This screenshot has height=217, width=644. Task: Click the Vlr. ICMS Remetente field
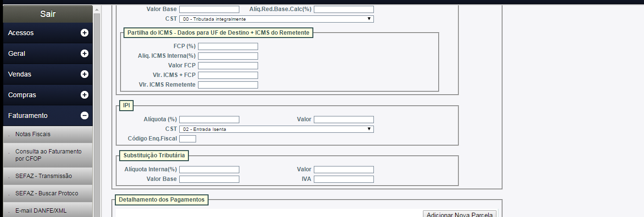click(x=228, y=85)
